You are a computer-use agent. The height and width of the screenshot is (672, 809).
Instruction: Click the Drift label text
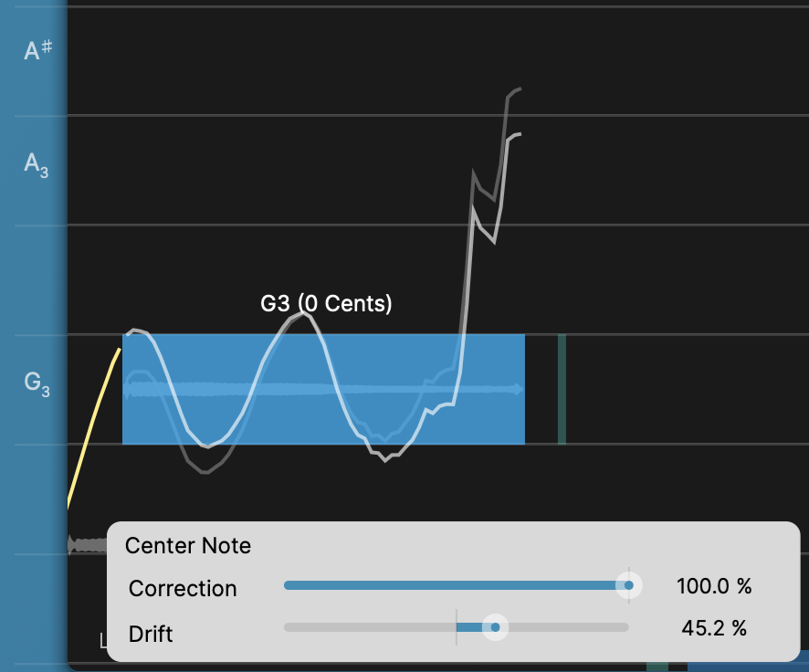[153, 631]
